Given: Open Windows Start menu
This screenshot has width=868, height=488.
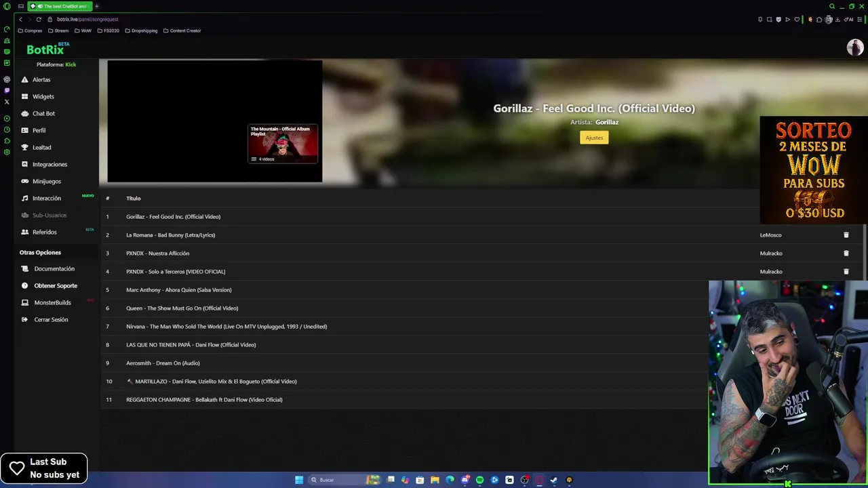Looking at the screenshot, I should (299, 480).
